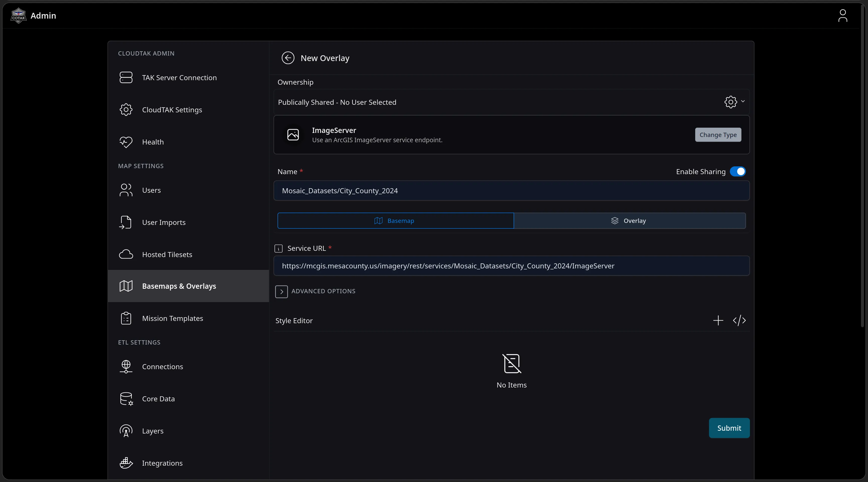Click the 'Style Editor' heading
The height and width of the screenshot is (482, 868).
click(294, 321)
